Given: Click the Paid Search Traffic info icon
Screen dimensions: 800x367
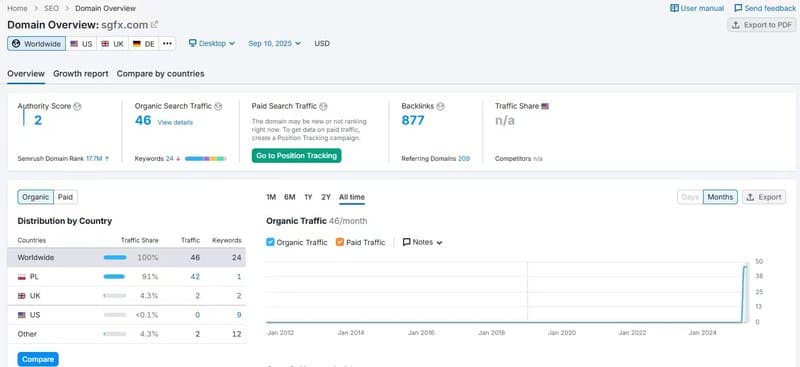Looking at the screenshot, I should [x=323, y=107].
